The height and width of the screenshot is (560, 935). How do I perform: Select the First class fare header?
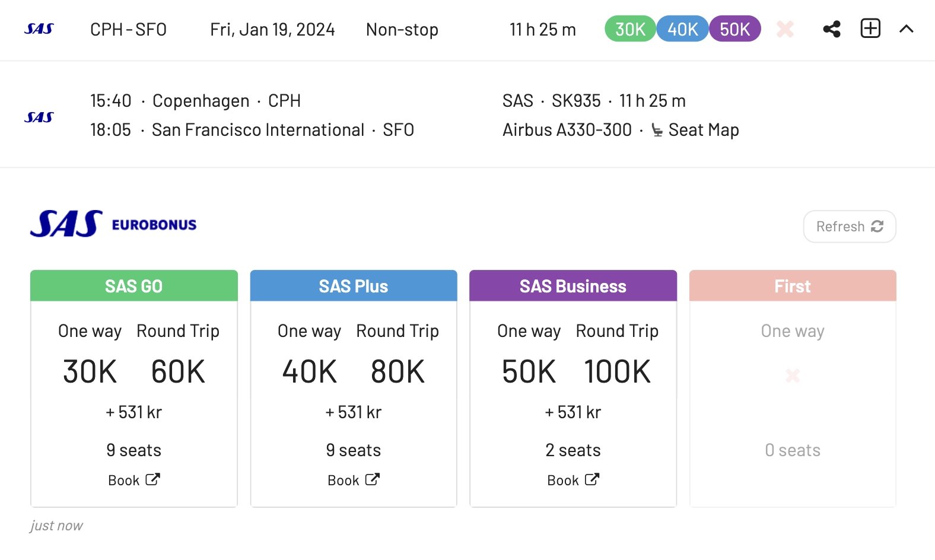(793, 286)
